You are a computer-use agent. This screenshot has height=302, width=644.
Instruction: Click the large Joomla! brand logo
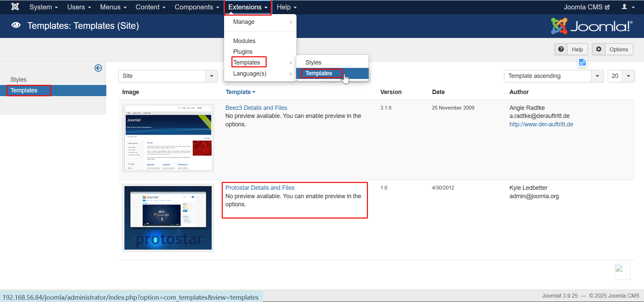592,26
